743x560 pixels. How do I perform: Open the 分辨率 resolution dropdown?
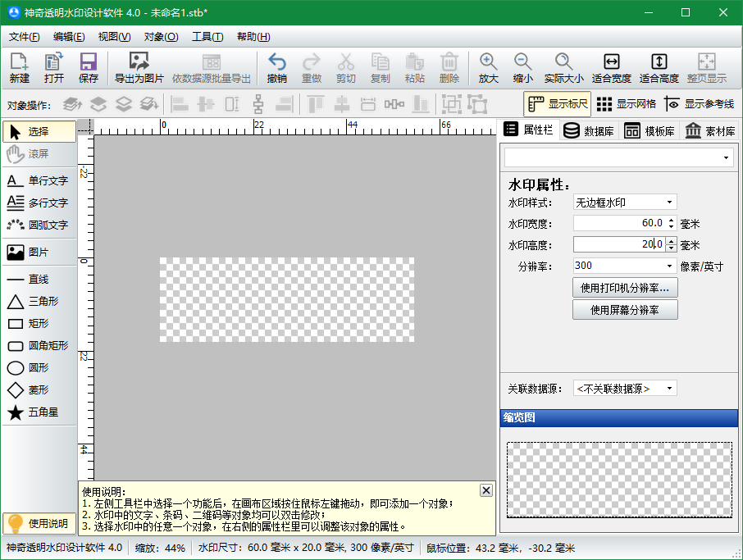669,265
